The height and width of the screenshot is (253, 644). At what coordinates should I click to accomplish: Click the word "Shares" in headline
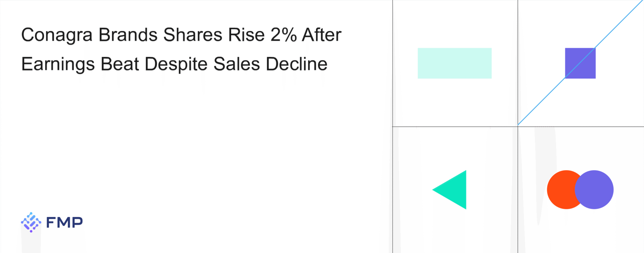pos(193,35)
